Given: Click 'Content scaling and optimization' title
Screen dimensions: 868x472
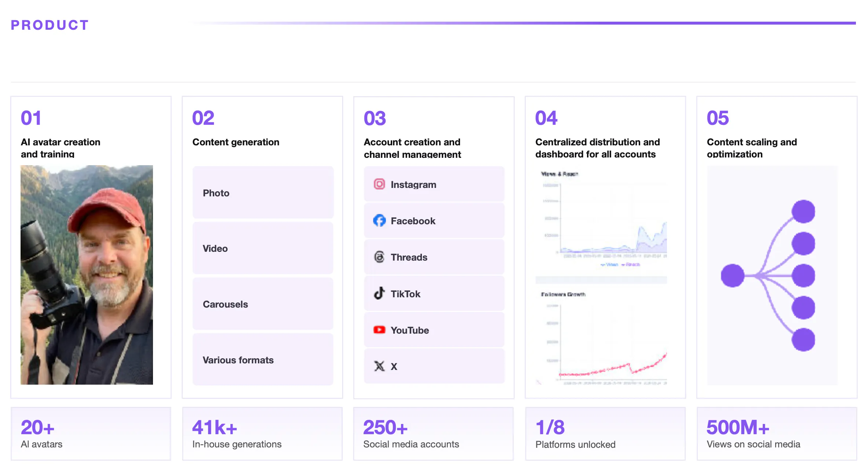Looking at the screenshot, I should click(752, 148).
